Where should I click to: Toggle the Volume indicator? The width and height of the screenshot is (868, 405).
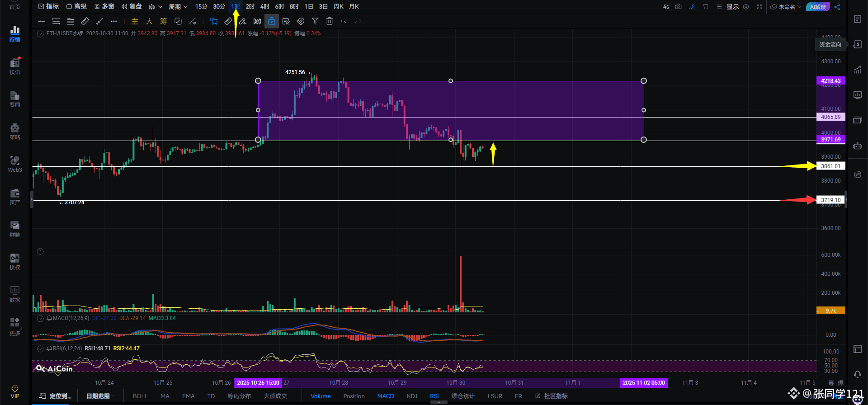321,396
